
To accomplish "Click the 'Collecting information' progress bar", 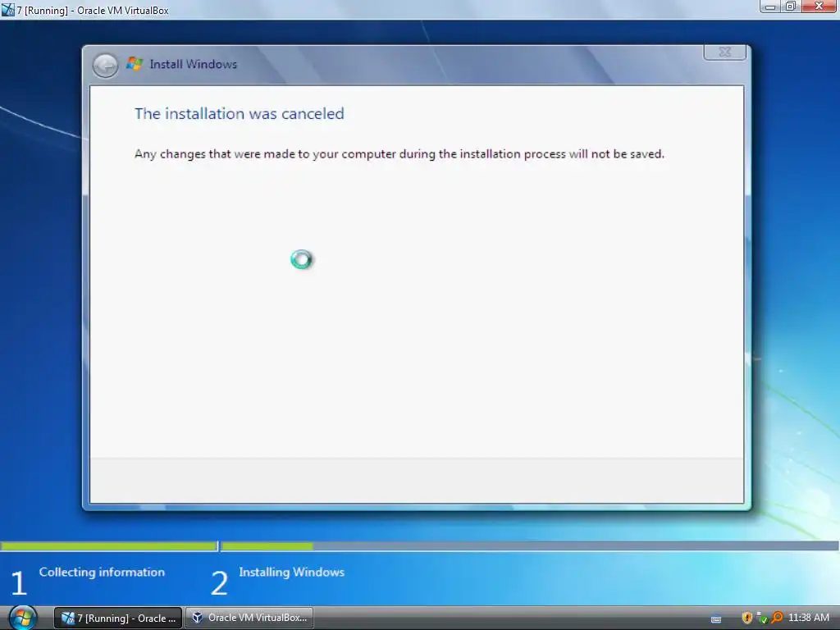I will [x=109, y=546].
